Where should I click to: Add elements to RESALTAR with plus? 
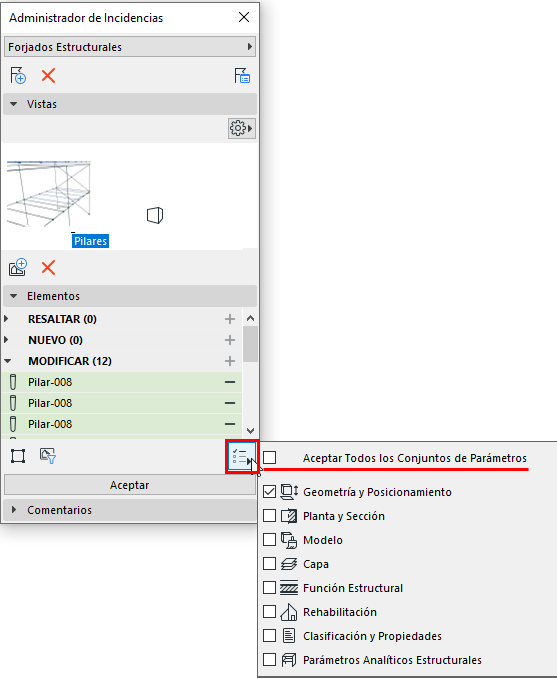[230, 319]
